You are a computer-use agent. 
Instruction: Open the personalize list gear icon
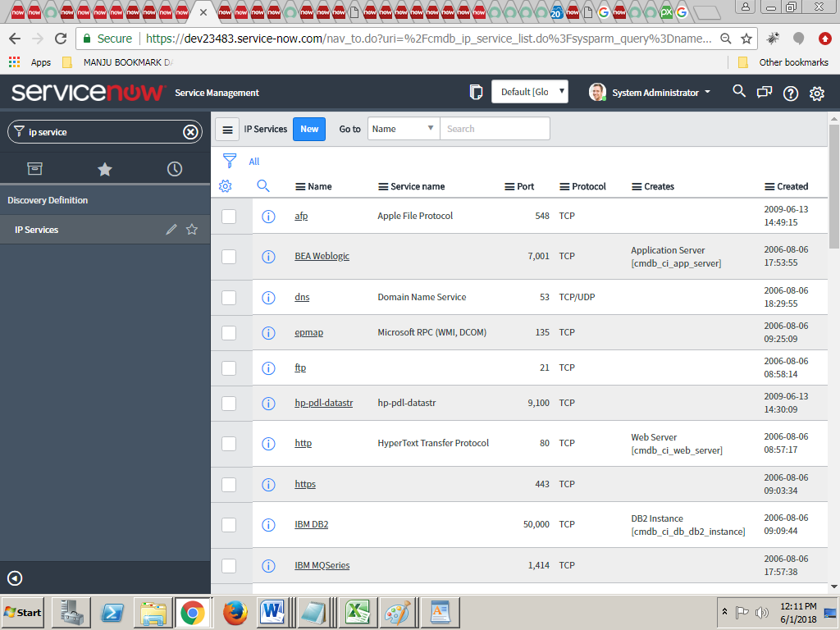(x=226, y=186)
